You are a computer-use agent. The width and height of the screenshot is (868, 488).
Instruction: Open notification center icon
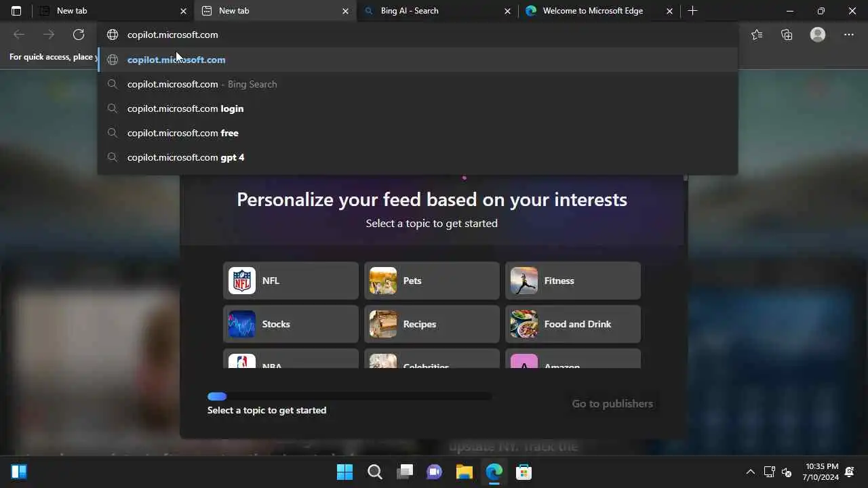[850, 472]
